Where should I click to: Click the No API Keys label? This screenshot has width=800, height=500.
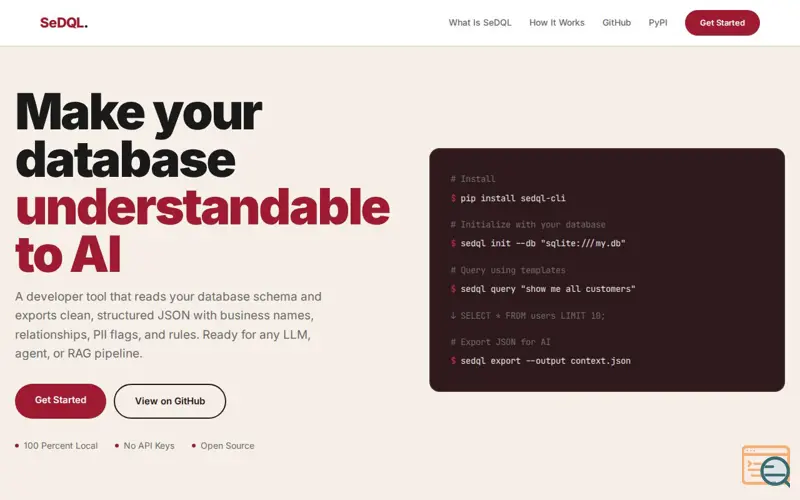(x=148, y=445)
